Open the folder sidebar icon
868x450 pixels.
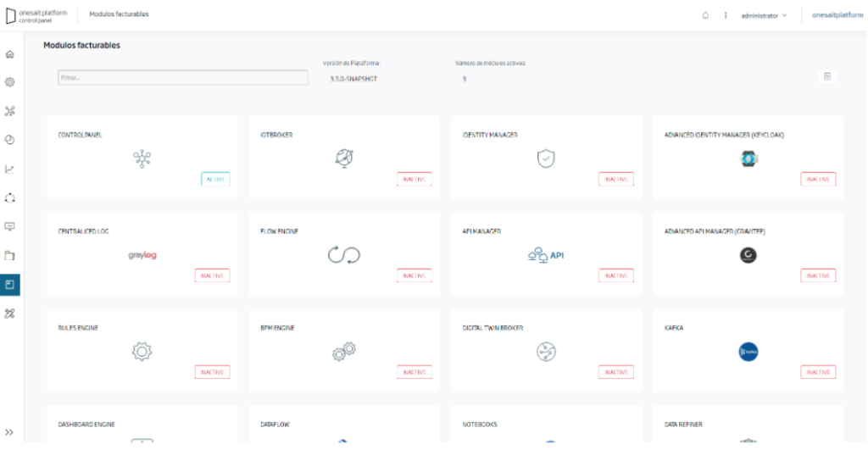[x=10, y=256]
